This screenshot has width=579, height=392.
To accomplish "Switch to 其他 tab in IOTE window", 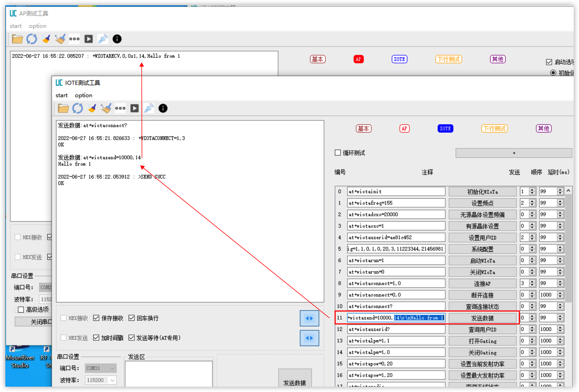I will click(544, 129).
